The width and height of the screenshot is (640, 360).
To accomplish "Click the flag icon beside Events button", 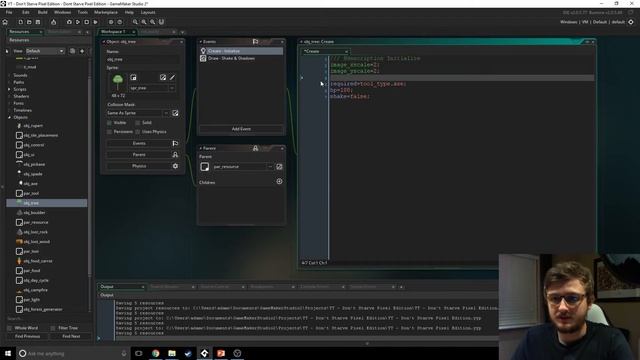I will tap(175, 143).
